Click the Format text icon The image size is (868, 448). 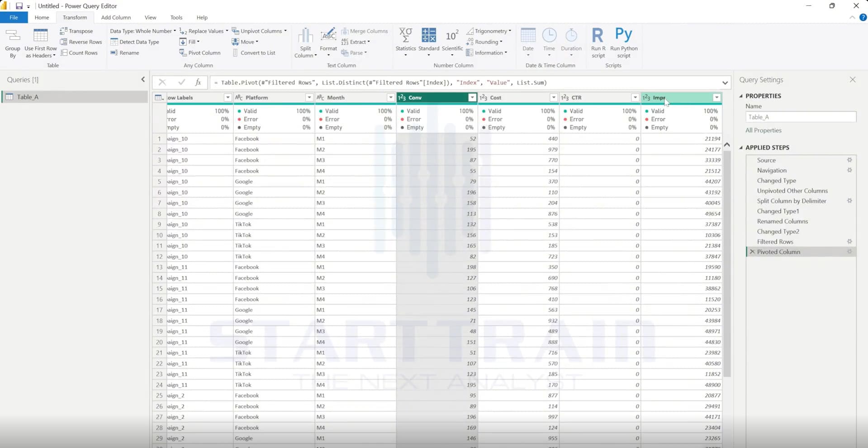[328, 35]
